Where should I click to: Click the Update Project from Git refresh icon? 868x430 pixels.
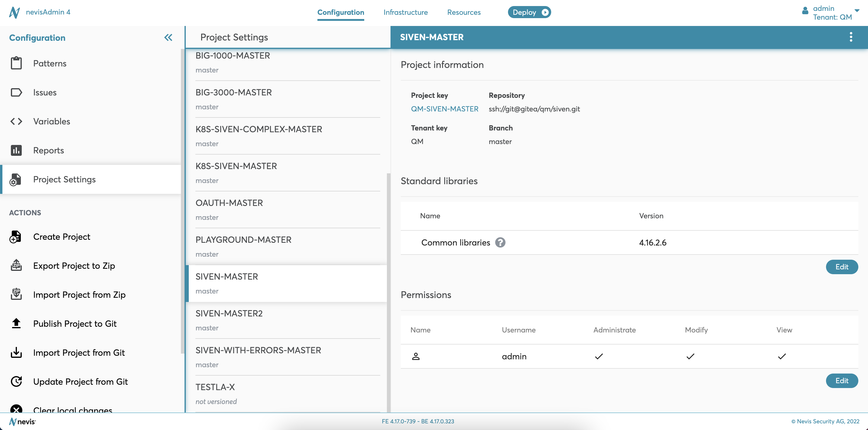(16, 381)
